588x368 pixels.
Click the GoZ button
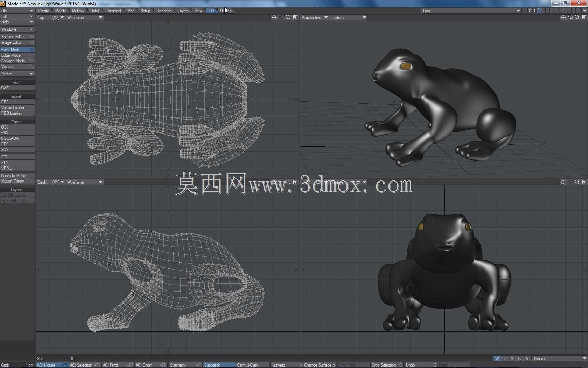pyautogui.click(x=17, y=88)
